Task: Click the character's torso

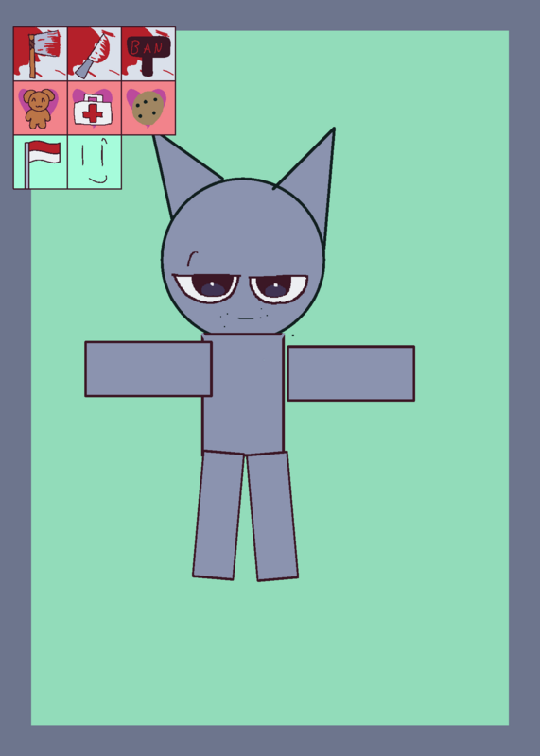Action: [243, 393]
